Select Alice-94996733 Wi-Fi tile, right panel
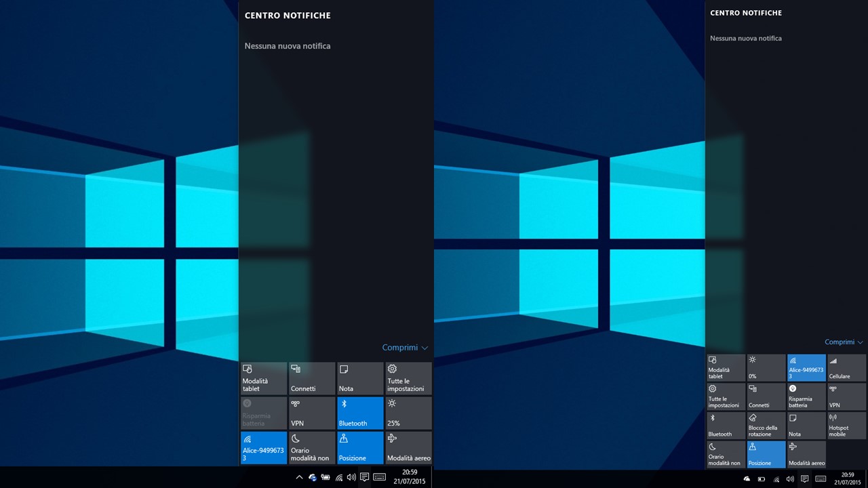 (x=806, y=368)
